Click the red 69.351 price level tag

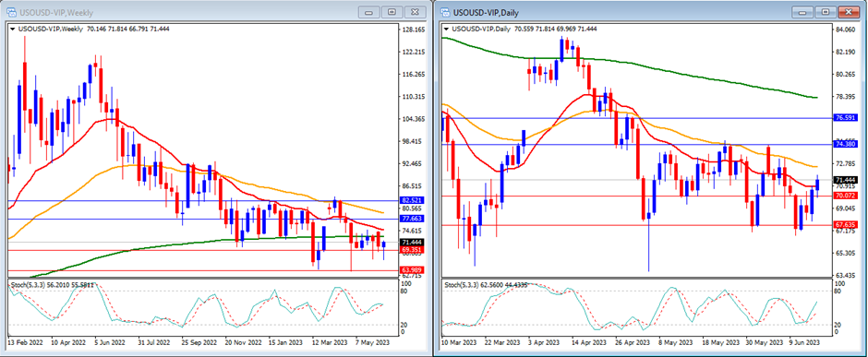411,250
